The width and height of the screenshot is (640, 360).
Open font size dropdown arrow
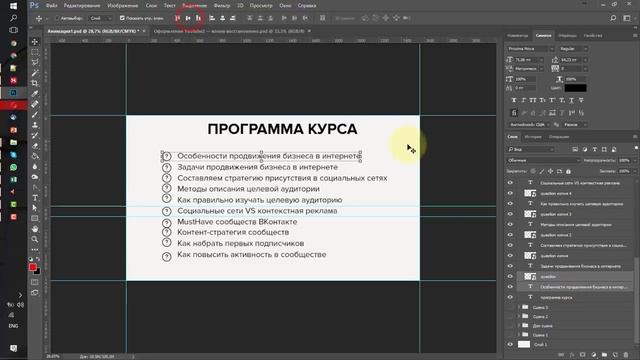click(x=541, y=60)
